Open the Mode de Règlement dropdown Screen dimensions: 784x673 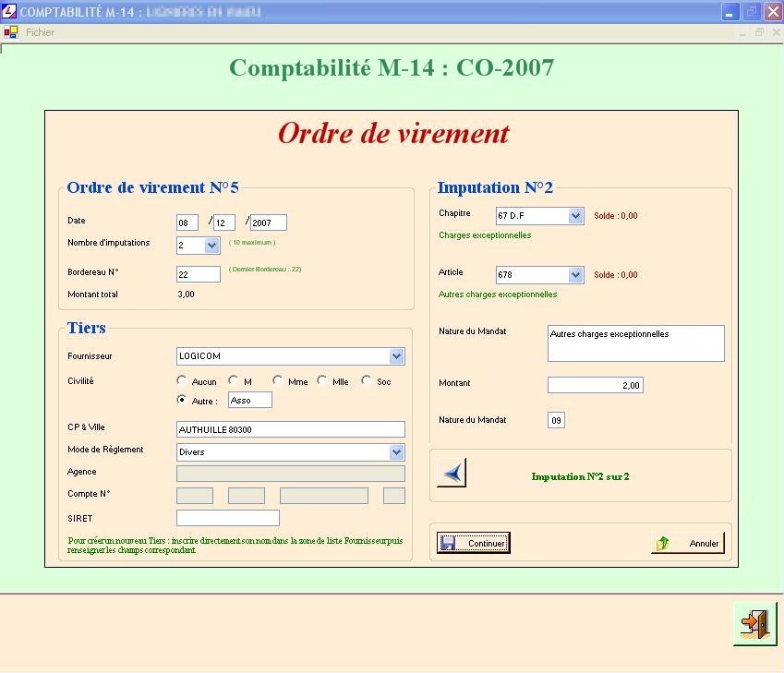(396, 452)
